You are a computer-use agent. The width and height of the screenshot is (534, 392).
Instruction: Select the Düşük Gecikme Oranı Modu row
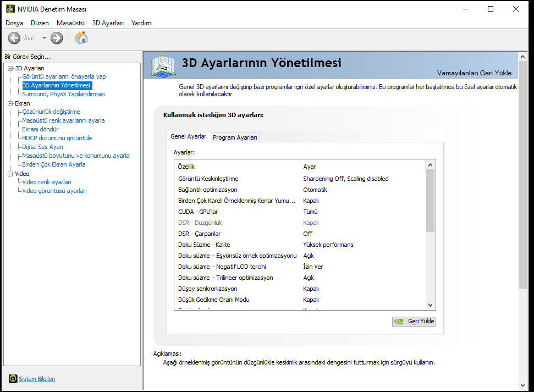click(x=300, y=300)
